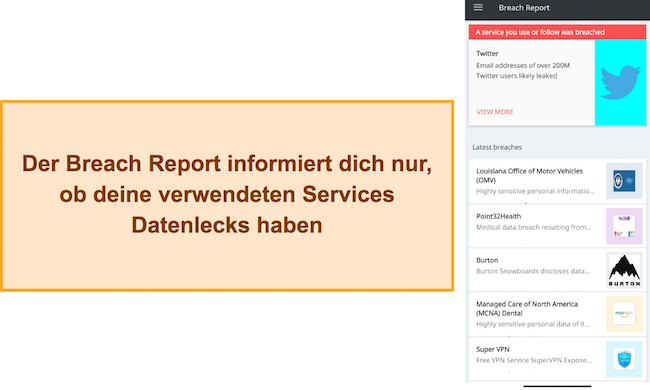Open the hamburger menu in Breach Report
Viewport: 650px width, 390px height.
coord(478,7)
